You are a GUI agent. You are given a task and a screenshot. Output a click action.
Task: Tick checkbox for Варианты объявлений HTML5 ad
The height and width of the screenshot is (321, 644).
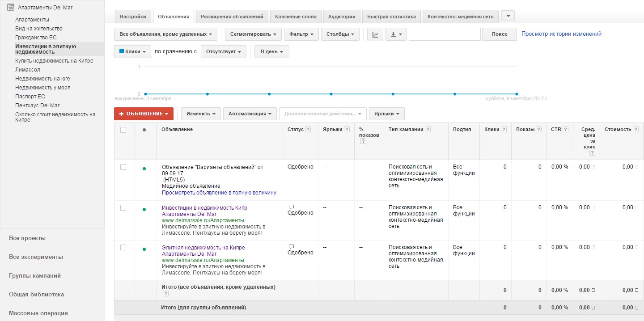[123, 167]
